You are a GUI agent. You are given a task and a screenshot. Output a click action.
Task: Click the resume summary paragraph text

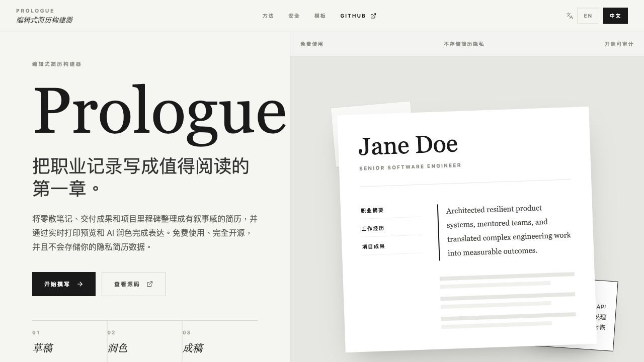click(x=509, y=230)
